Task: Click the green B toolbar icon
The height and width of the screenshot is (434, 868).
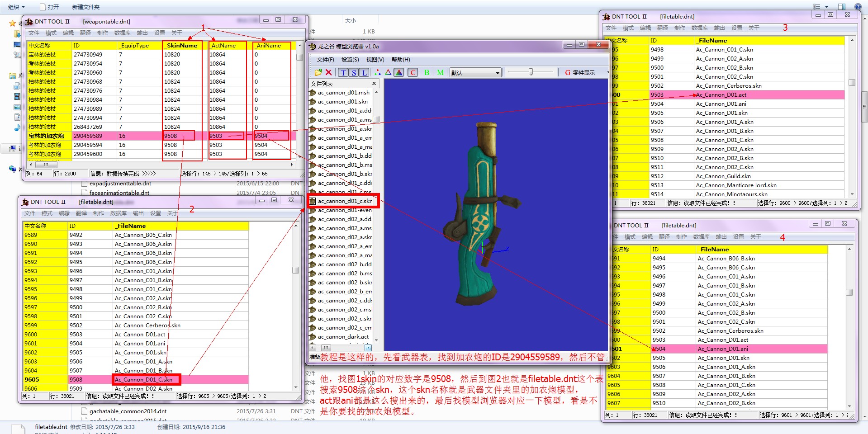Action: tap(427, 72)
